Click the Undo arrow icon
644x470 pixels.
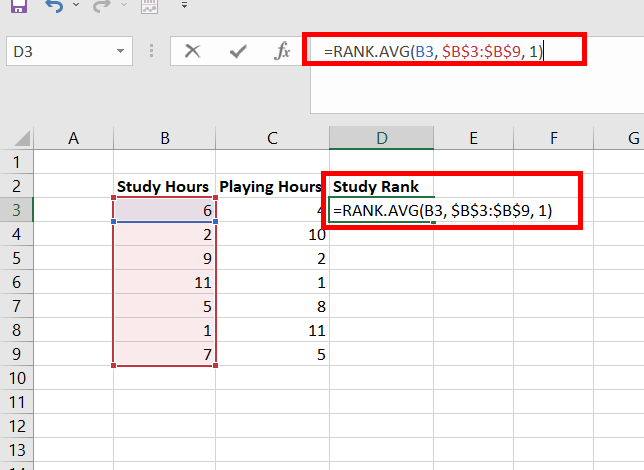pyautogui.click(x=54, y=6)
